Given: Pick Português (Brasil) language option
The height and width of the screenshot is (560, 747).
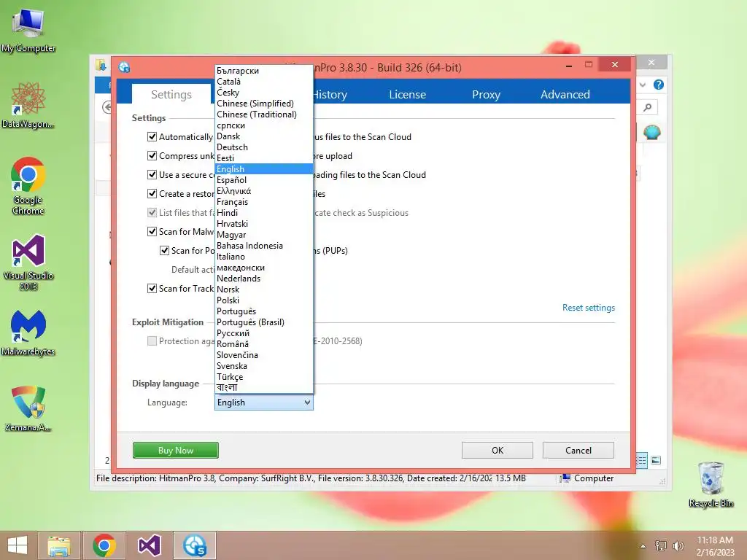Looking at the screenshot, I should (x=264, y=322).
